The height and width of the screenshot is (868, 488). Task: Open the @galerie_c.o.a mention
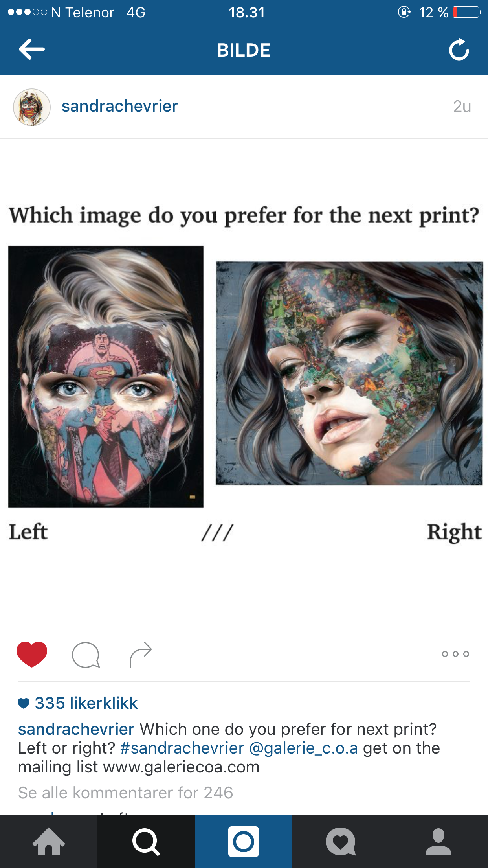pyautogui.click(x=304, y=748)
